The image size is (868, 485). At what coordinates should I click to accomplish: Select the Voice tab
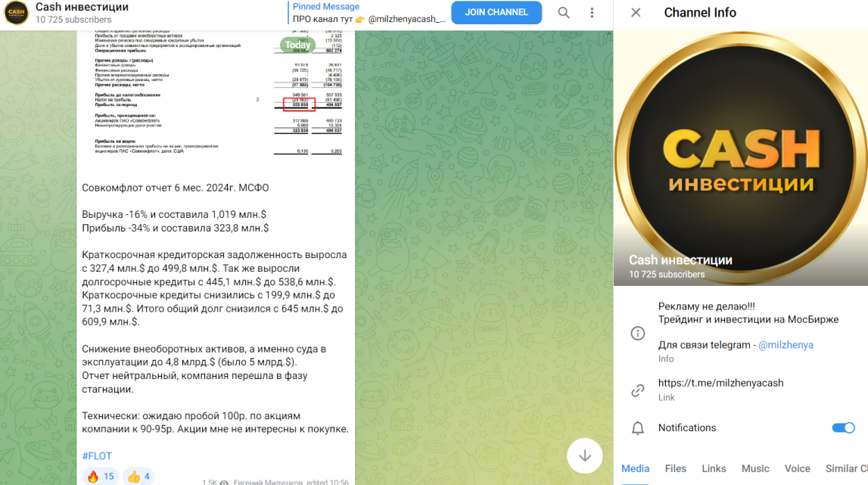797,468
